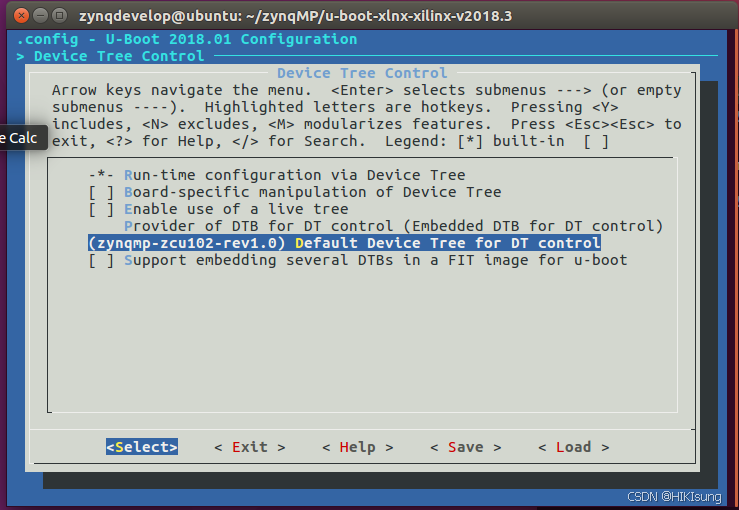739x510 pixels.
Task: Click the .config U-Boot 2018.01 Configuration title
Action: (x=187, y=39)
